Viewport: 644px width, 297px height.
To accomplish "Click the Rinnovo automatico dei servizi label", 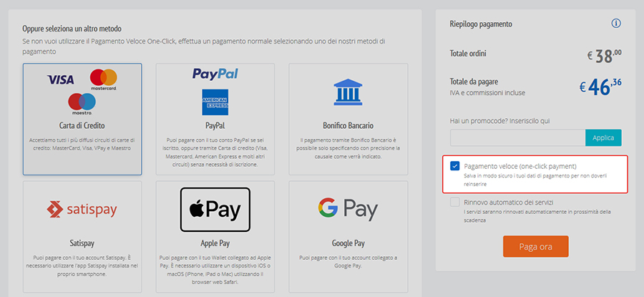I will click(509, 202).
